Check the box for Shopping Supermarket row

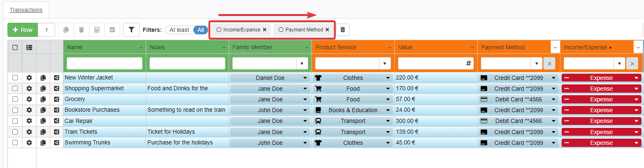15,89
